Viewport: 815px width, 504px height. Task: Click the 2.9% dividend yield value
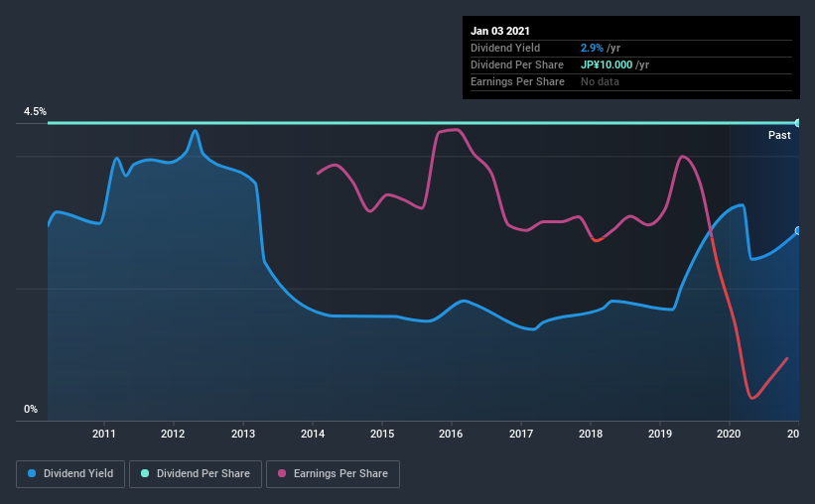click(592, 48)
